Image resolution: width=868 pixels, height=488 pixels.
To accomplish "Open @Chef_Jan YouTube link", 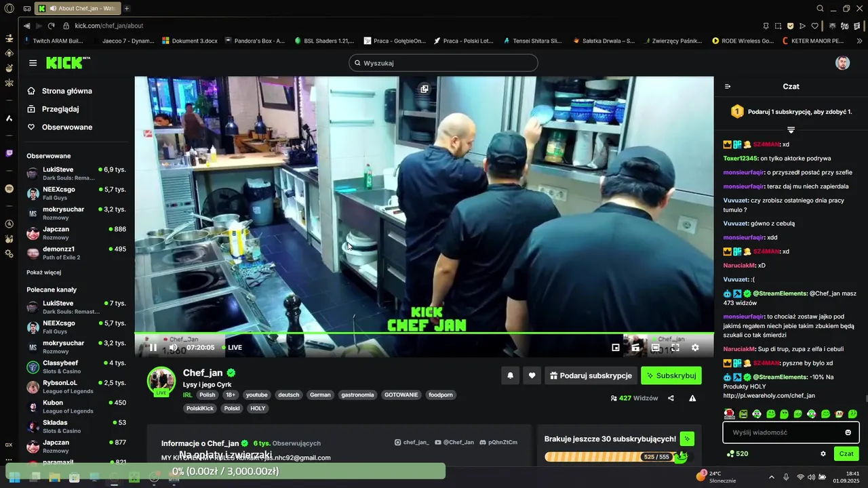I will click(x=454, y=442).
